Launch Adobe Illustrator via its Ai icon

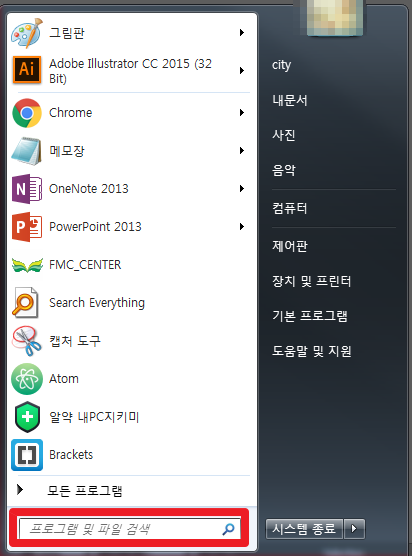click(27, 70)
